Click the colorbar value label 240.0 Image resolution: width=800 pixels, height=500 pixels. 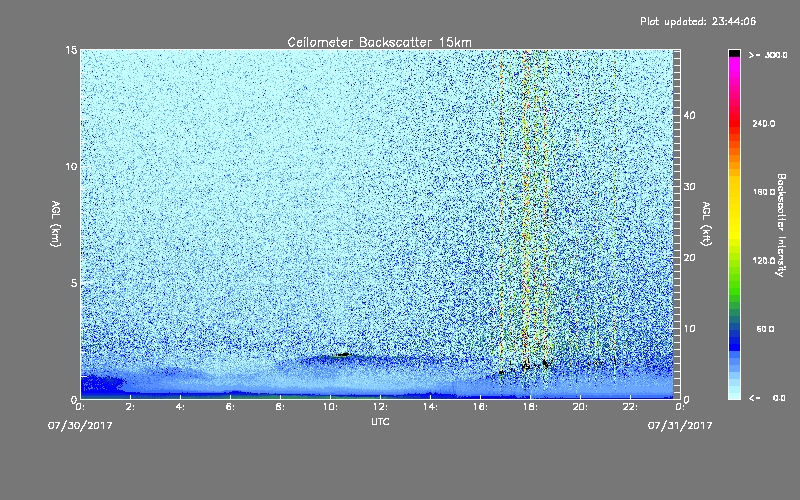click(x=764, y=124)
